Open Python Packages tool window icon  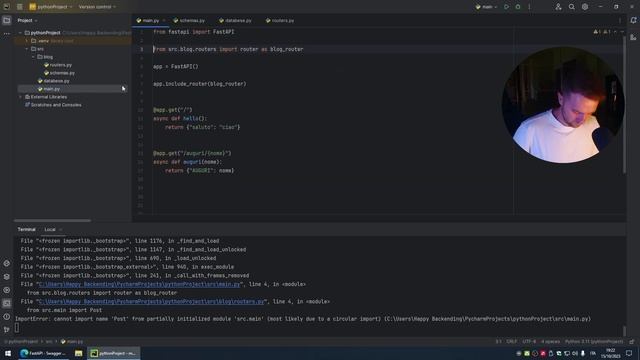pos(7,263)
